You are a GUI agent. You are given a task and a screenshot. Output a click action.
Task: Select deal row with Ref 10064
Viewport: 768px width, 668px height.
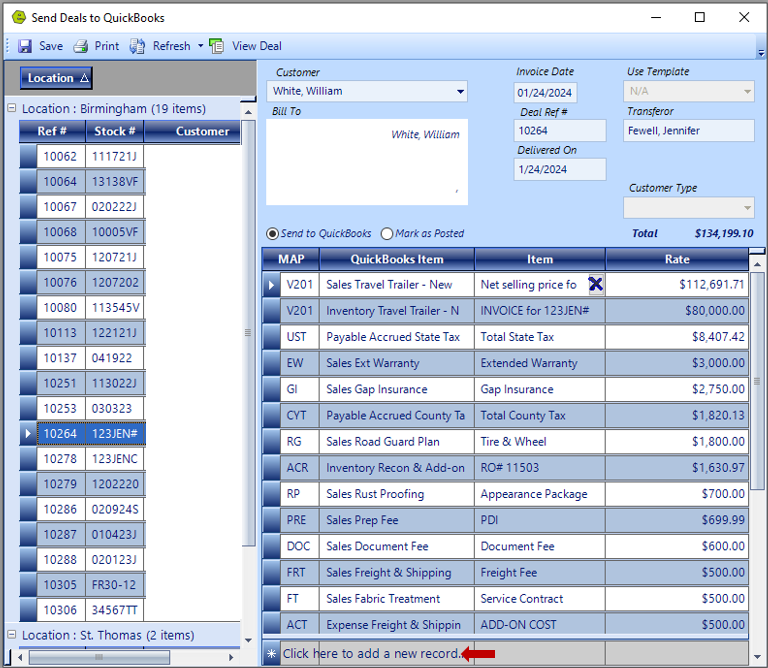tap(82, 182)
